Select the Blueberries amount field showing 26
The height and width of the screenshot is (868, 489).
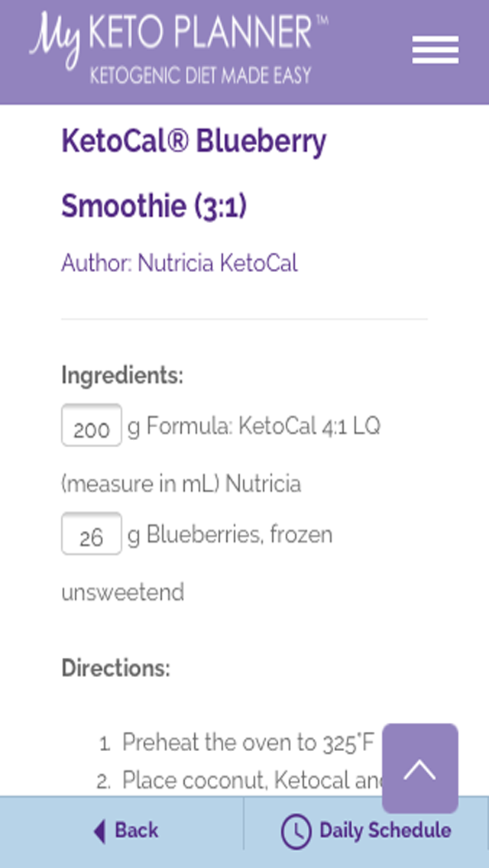(x=92, y=533)
